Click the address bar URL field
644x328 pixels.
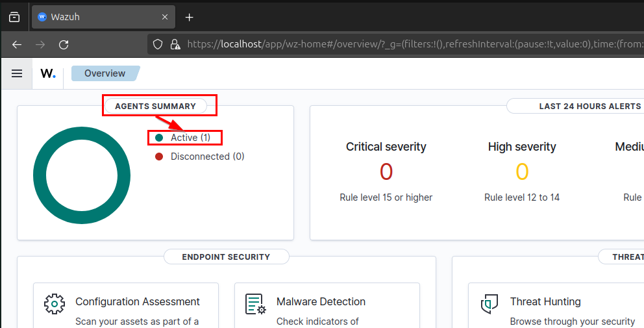coord(415,44)
